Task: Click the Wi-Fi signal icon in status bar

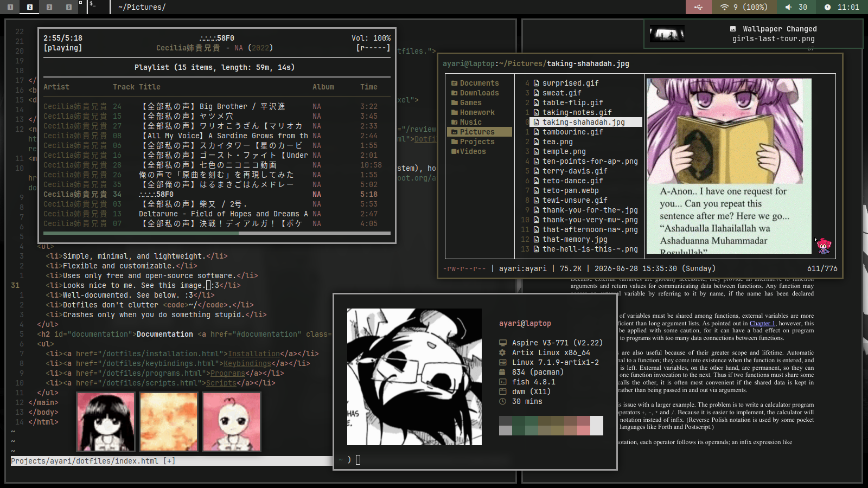Action: click(x=724, y=7)
